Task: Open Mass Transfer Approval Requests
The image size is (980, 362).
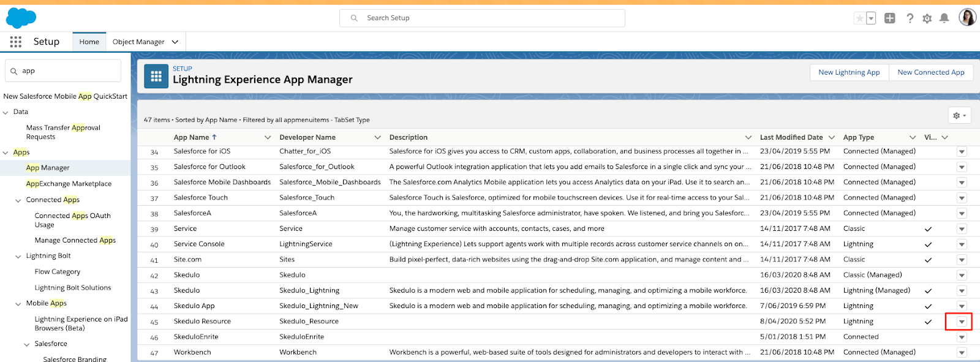Action: (x=63, y=132)
